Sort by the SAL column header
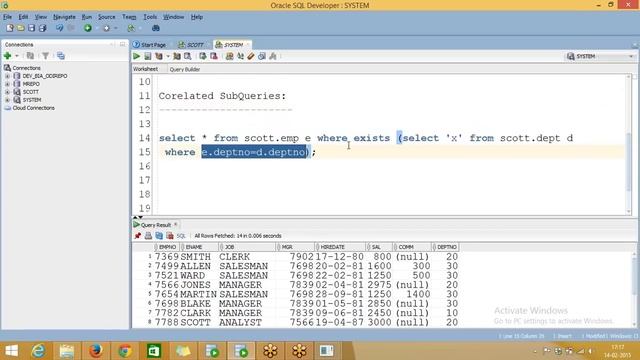This screenshot has width=640, height=360. [x=379, y=247]
